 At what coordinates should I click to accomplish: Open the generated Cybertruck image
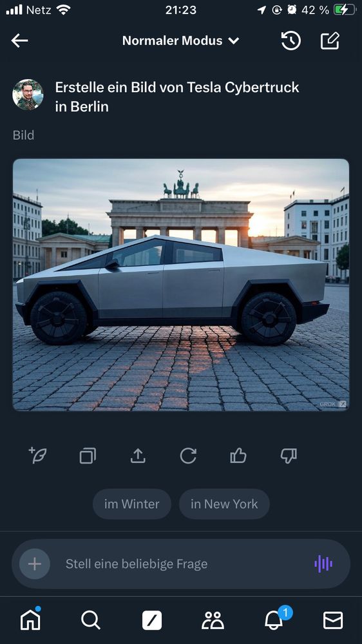coord(181,285)
